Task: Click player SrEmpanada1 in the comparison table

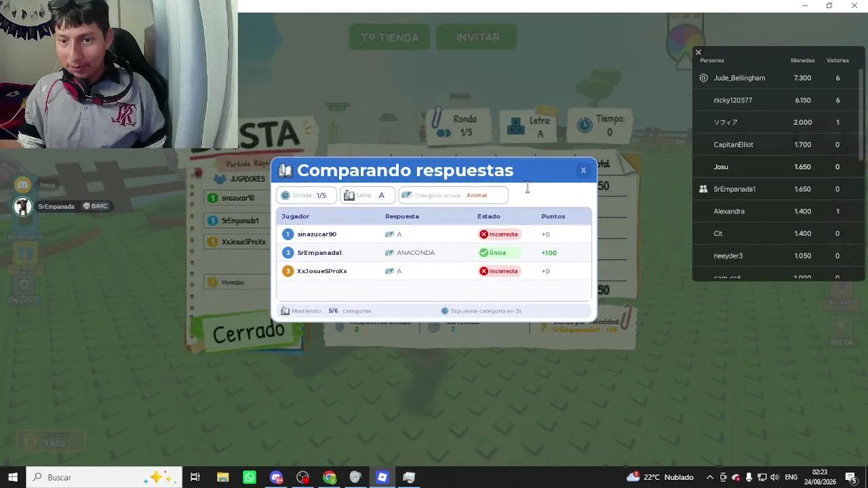Action: [319, 252]
